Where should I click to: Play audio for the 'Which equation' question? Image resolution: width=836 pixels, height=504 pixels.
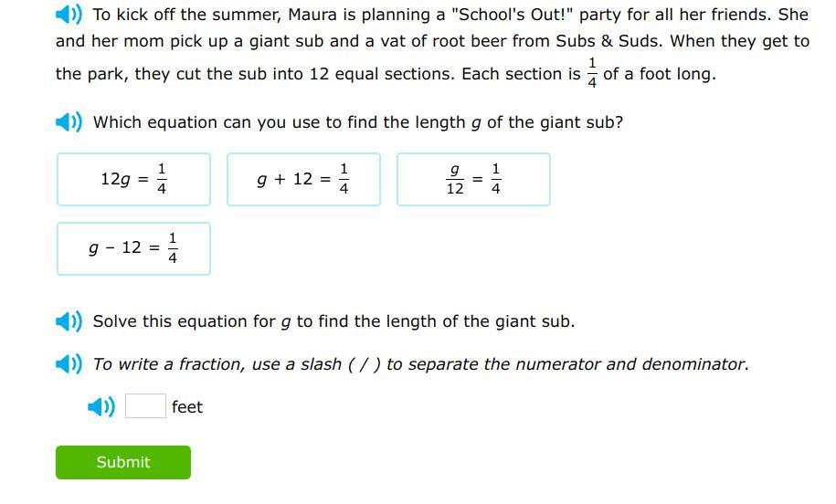(x=69, y=122)
